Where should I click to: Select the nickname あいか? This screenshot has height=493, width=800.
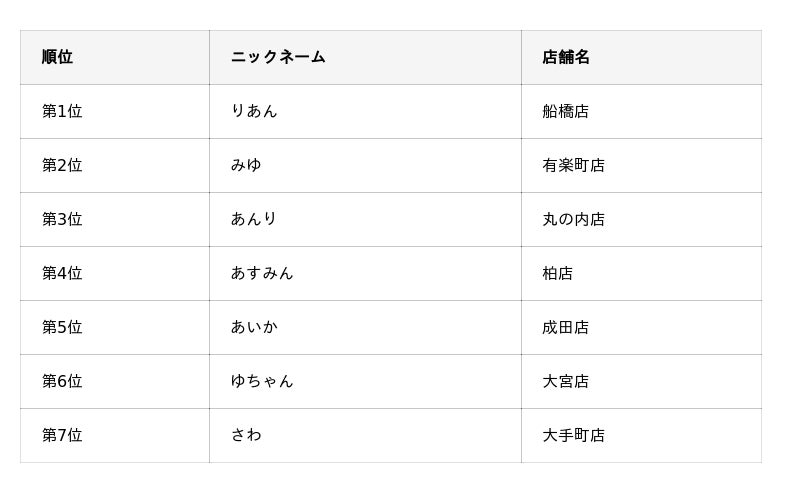[254, 328]
